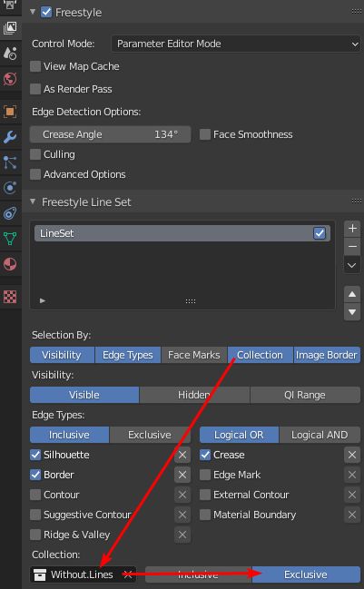Collapse the Freestyle Line Set panel
The height and width of the screenshot is (589, 364).
(33, 201)
